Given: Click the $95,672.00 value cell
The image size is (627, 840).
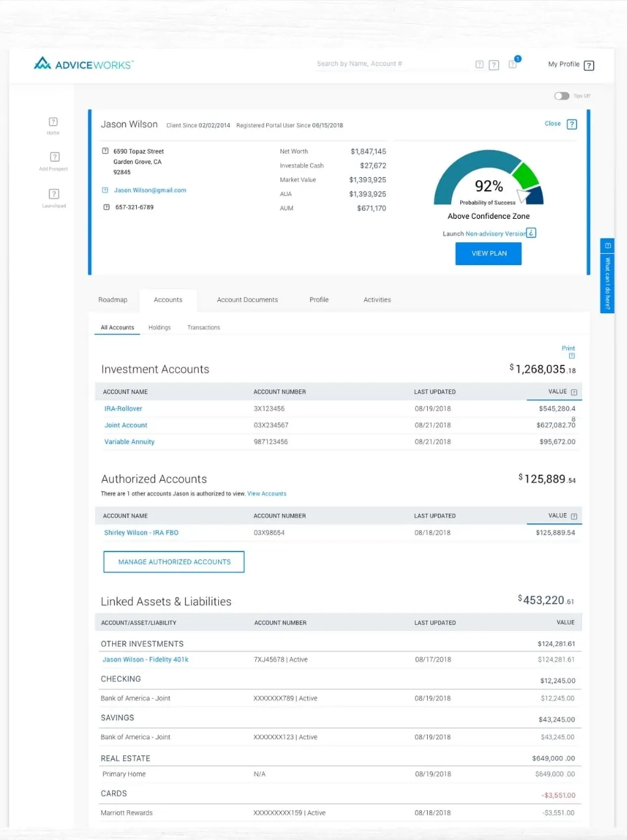Looking at the screenshot, I should click(557, 441).
